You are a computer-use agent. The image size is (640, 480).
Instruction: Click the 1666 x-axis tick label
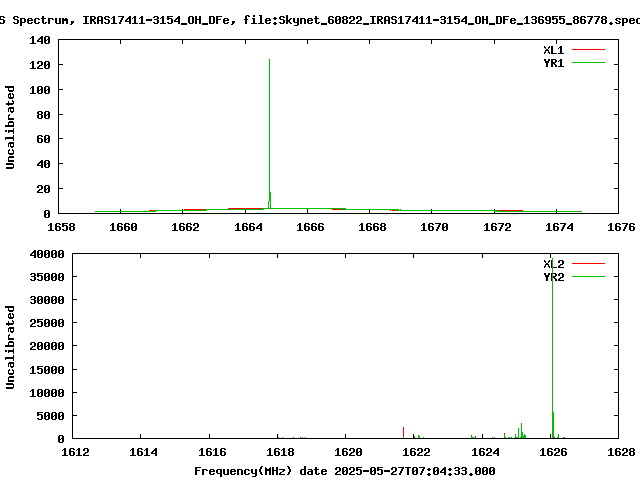[x=310, y=227]
